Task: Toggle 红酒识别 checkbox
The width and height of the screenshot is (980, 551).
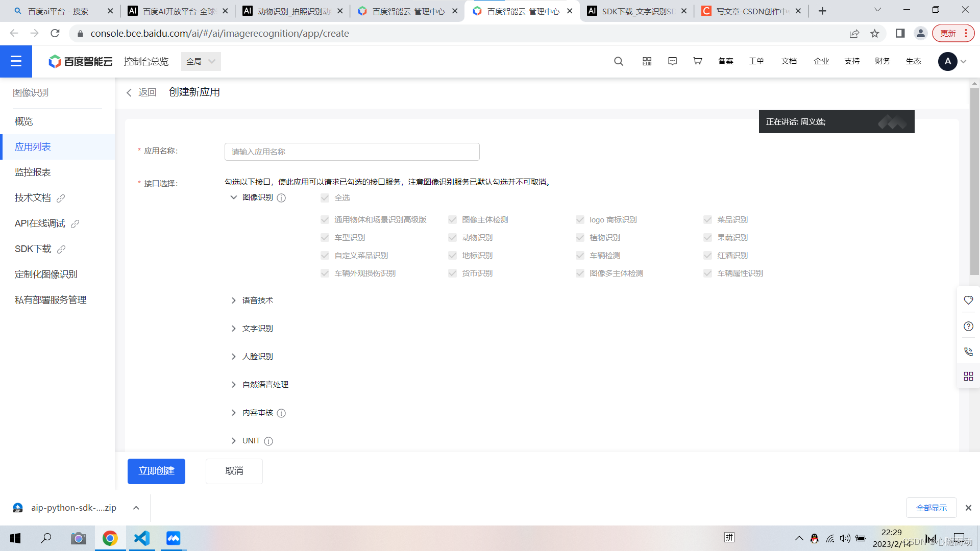Action: pyautogui.click(x=707, y=256)
